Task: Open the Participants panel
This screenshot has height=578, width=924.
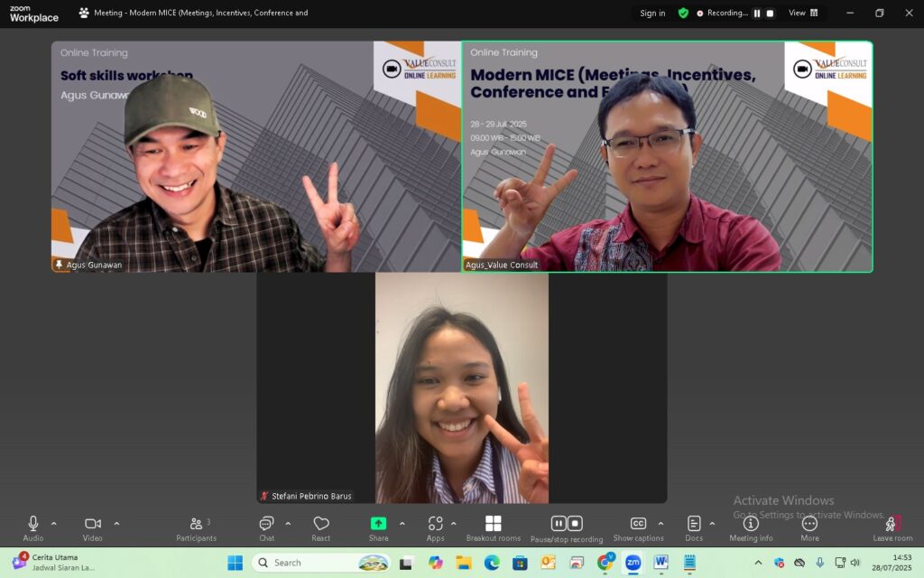Action: coord(197,524)
